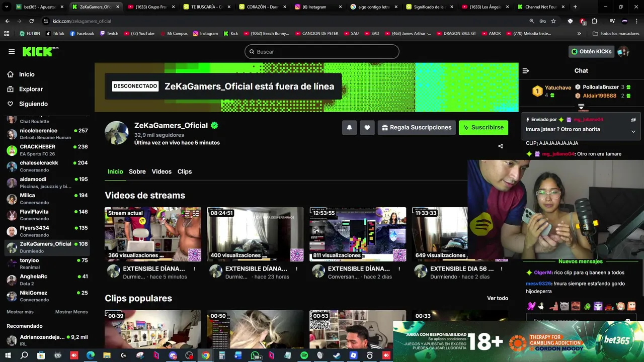This screenshot has width=644, height=362.
Task: Open options menu for the 08:24:51 video
Action: pyautogui.click(x=297, y=269)
